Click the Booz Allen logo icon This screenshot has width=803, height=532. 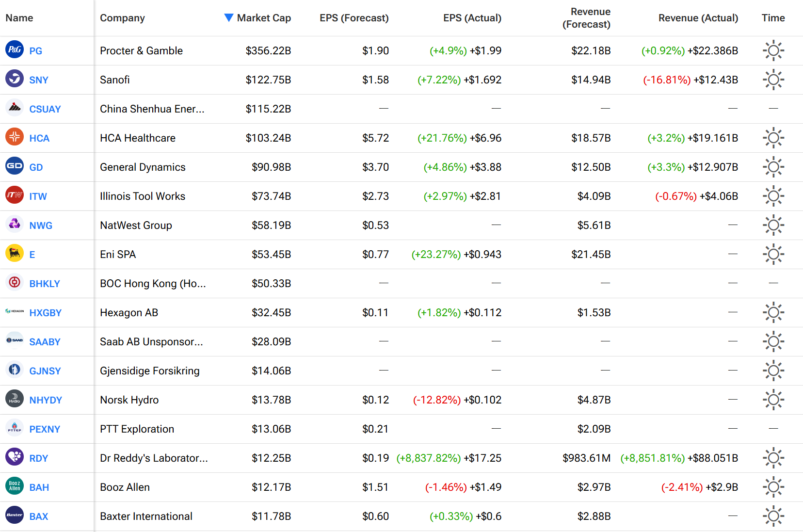click(x=15, y=486)
